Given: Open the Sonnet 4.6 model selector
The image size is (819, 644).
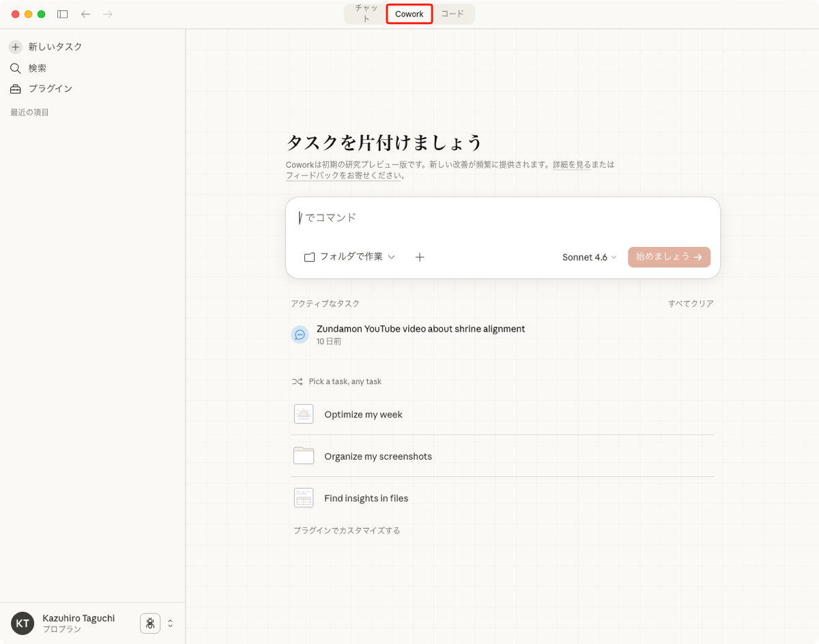Looking at the screenshot, I should [x=589, y=257].
